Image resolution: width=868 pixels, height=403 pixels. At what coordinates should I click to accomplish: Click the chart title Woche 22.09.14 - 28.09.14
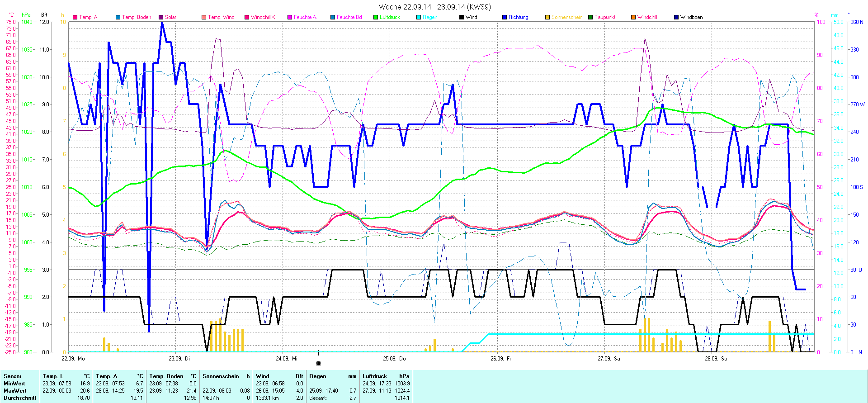[x=434, y=7]
